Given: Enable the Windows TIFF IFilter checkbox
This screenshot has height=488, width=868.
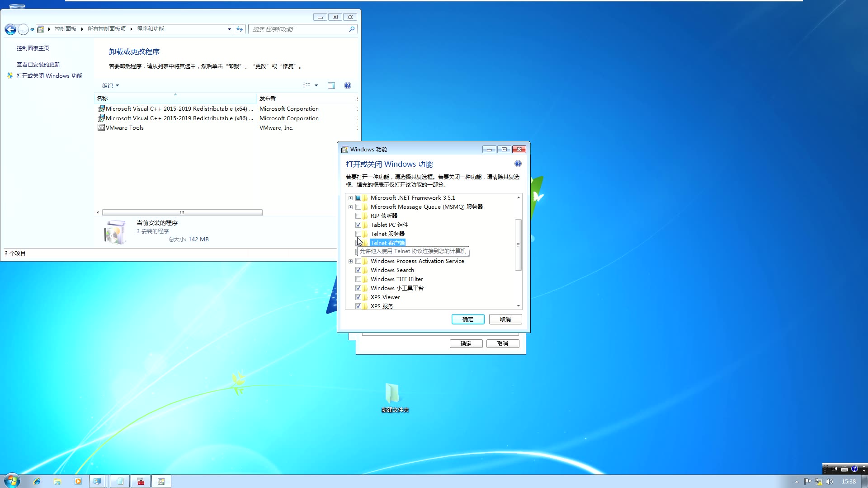Looking at the screenshot, I should (359, 279).
